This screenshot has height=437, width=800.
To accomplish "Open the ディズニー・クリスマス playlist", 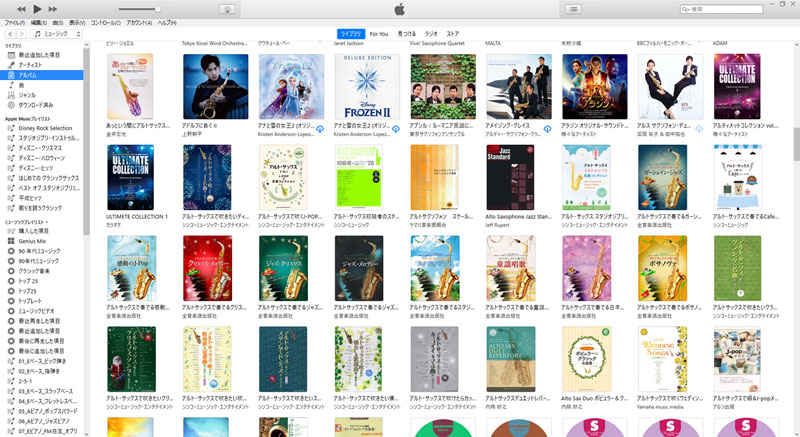I will click(x=41, y=148).
